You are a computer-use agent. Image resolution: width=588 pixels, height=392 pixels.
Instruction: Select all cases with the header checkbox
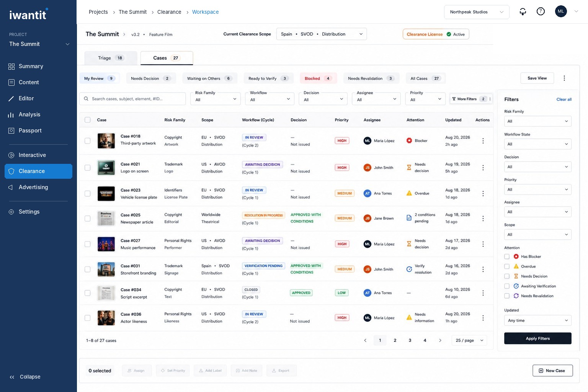pyautogui.click(x=88, y=120)
